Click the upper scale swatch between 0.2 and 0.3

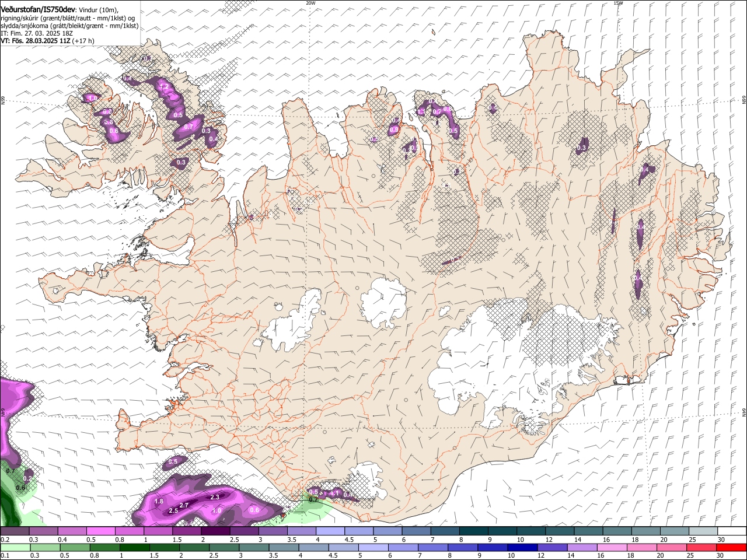[x=15, y=531]
